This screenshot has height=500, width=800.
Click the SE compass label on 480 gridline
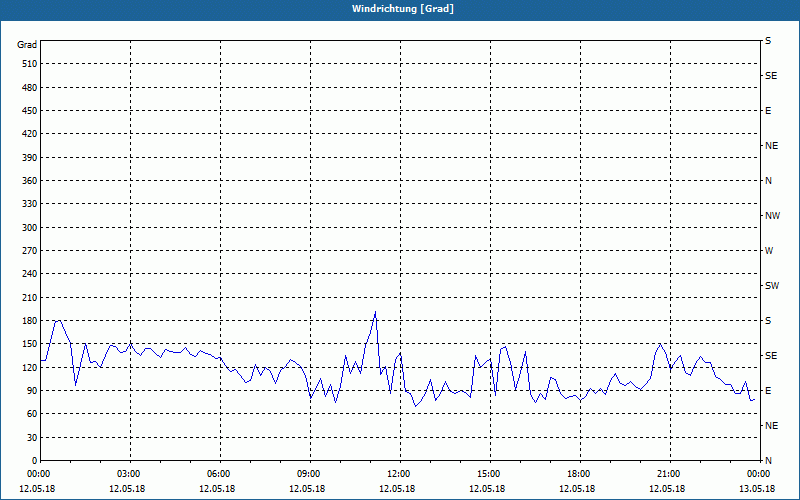(x=771, y=76)
